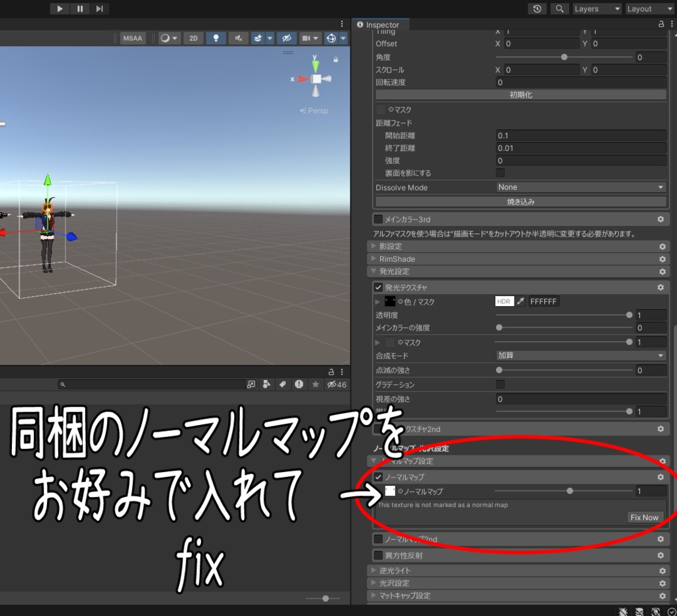Image resolution: width=677 pixels, height=616 pixels.
Task: Open the 発光設定 section gear menu
Action: [x=662, y=272]
